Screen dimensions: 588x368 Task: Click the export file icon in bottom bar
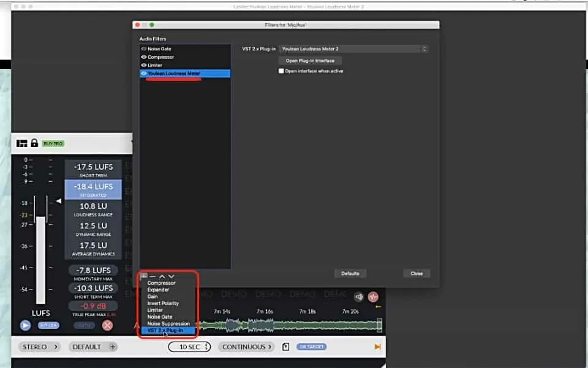point(286,347)
